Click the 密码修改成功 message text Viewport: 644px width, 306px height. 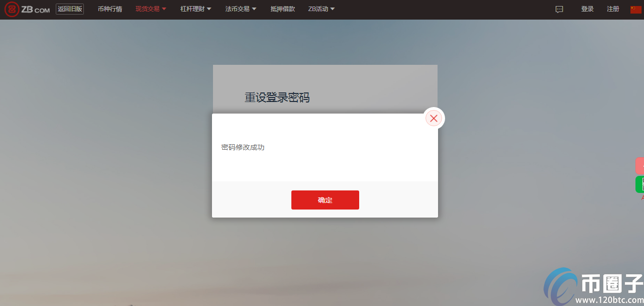tap(243, 147)
